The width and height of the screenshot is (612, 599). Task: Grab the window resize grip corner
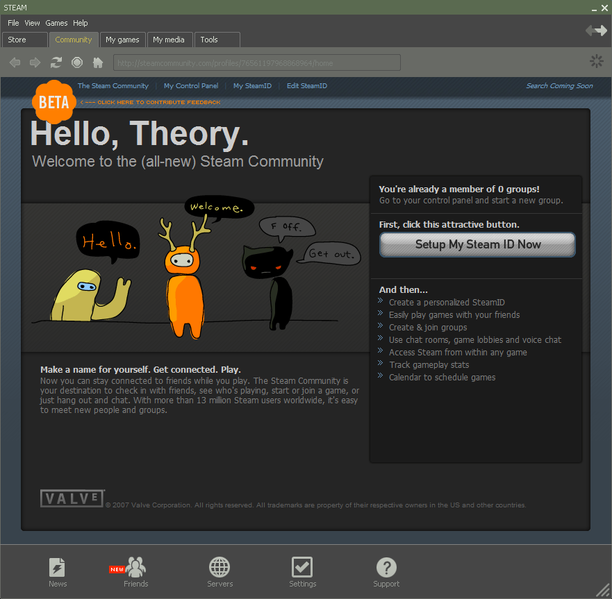click(x=604, y=591)
